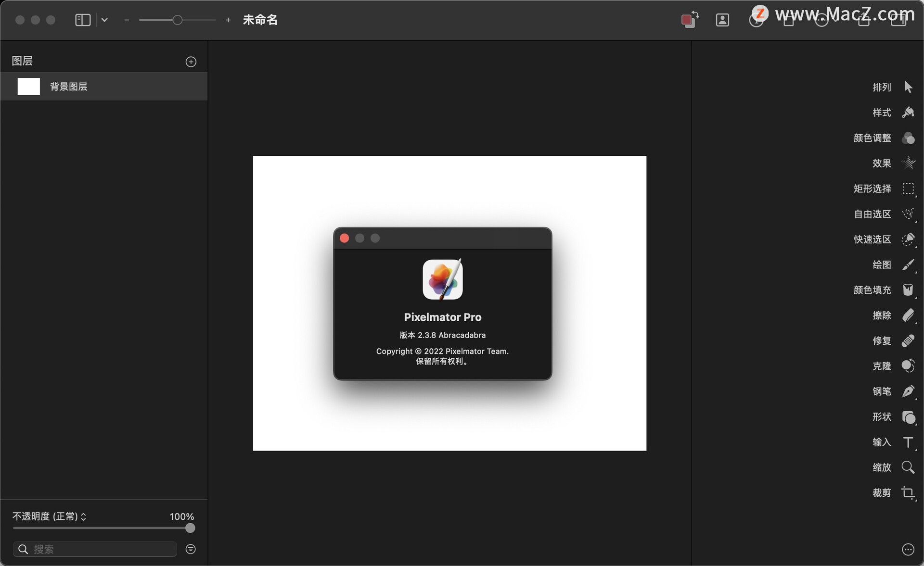
Task: Add a new layer with plus icon
Action: point(191,62)
